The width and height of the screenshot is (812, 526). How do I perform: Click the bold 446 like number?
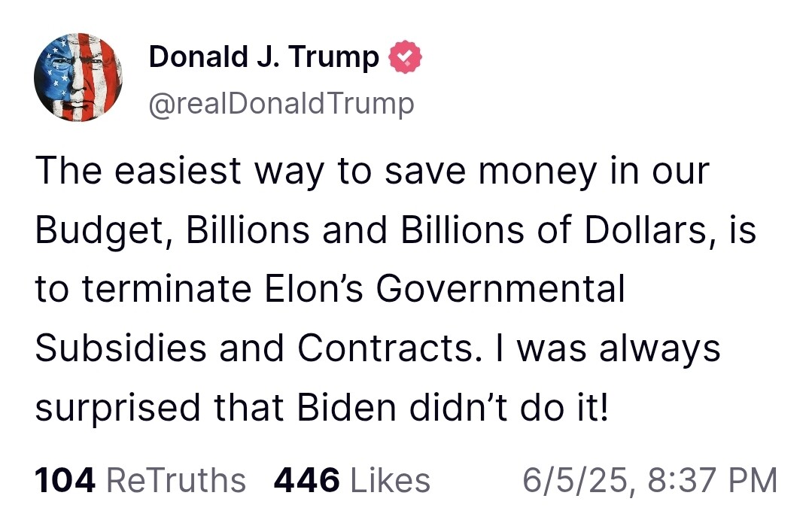(307, 480)
